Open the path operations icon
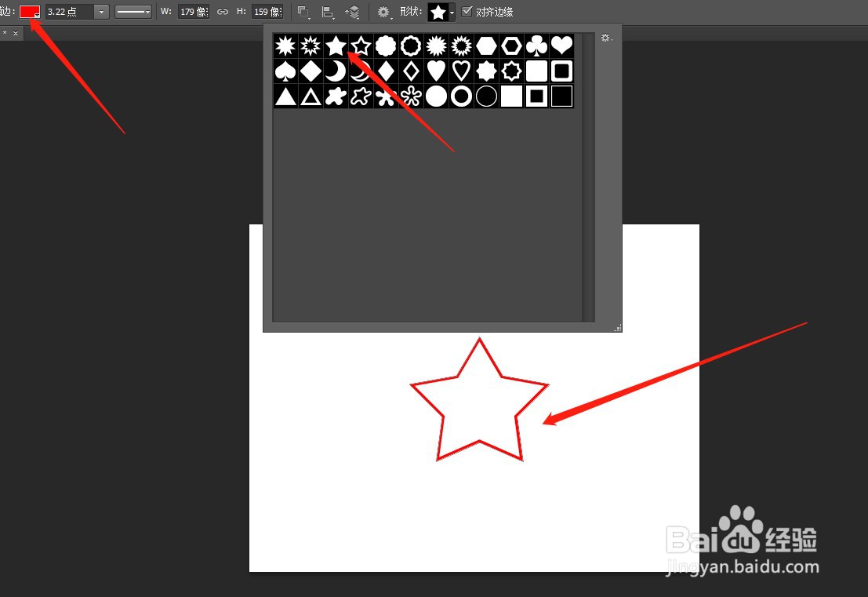 pyautogui.click(x=303, y=12)
